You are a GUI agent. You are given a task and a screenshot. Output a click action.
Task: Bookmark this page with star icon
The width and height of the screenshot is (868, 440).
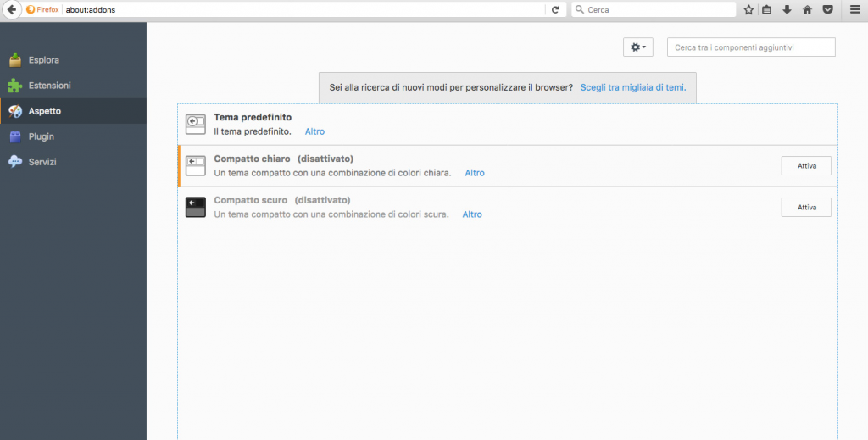point(748,9)
